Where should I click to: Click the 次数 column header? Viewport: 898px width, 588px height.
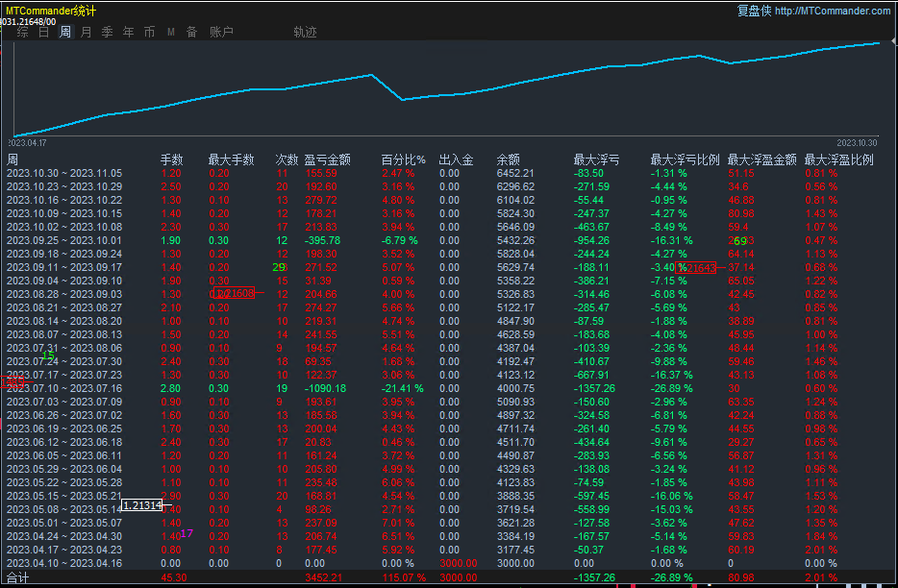(287, 159)
